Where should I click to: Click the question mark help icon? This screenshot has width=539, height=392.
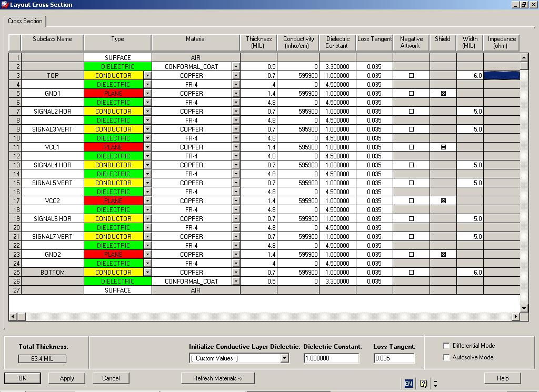click(424, 384)
